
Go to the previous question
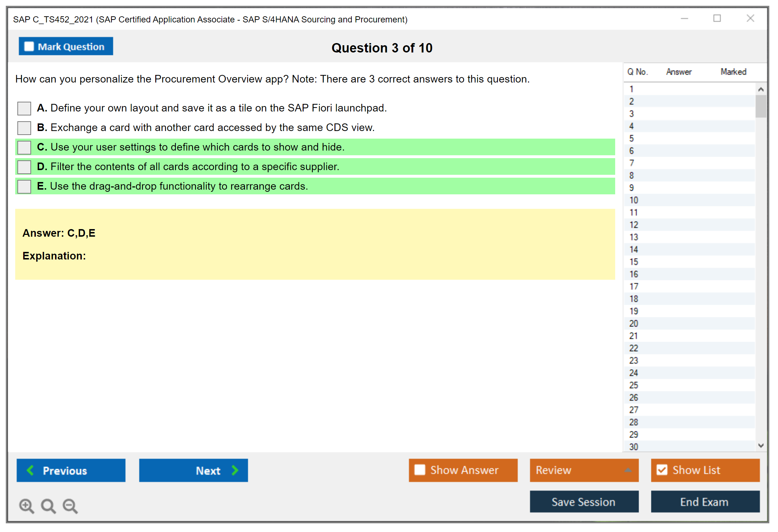click(71, 470)
